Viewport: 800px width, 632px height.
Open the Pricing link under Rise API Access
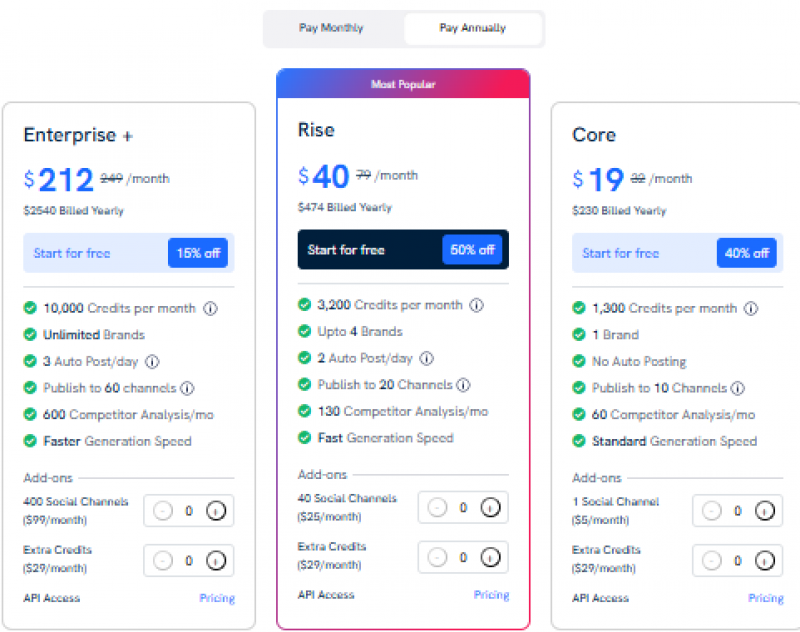pyautogui.click(x=491, y=595)
